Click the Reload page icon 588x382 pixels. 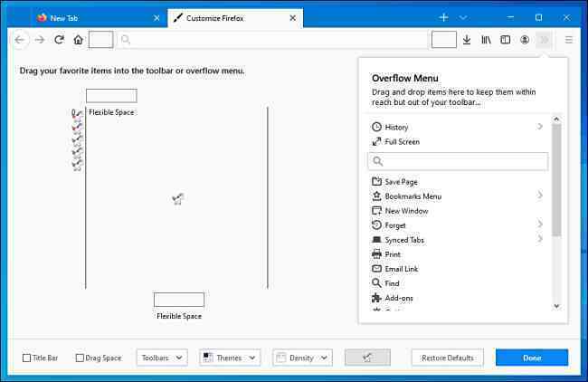click(x=59, y=40)
